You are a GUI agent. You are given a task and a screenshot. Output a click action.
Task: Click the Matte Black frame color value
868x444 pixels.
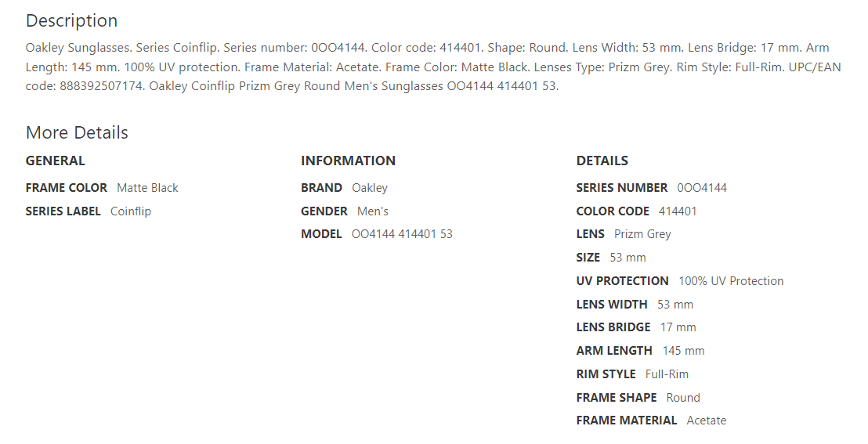(147, 188)
